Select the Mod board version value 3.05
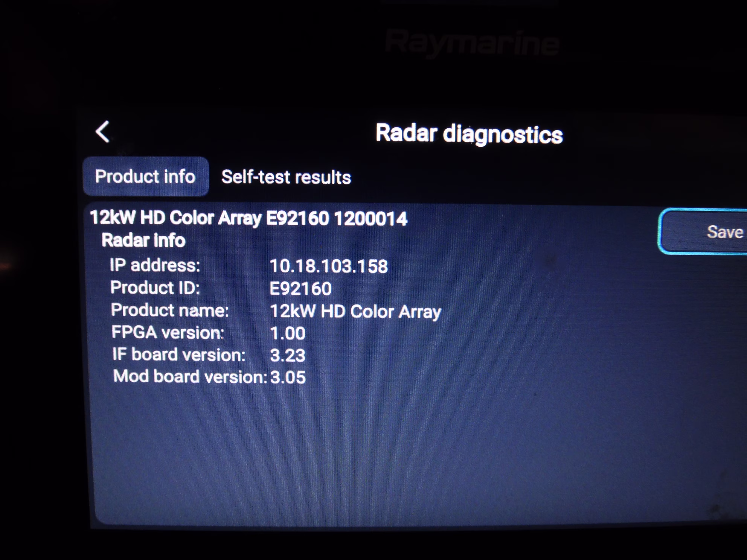The height and width of the screenshot is (560, 747). (x=288, y=377)
